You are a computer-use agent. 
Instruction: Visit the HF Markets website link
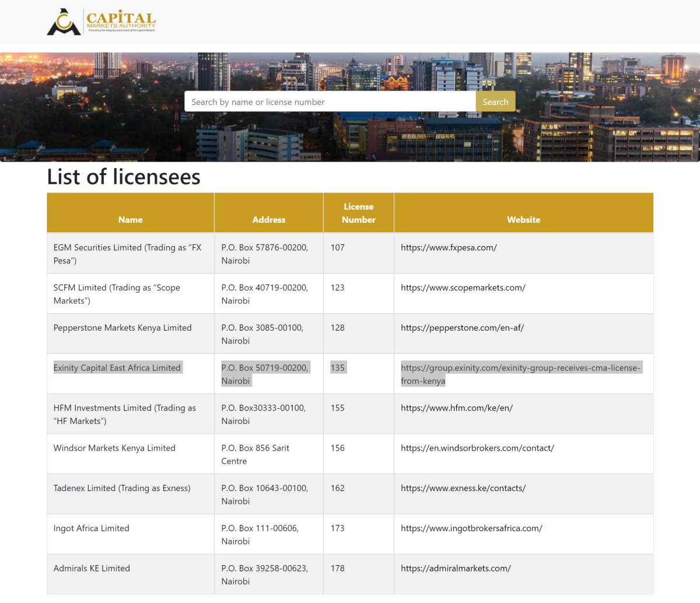[457, 408]
